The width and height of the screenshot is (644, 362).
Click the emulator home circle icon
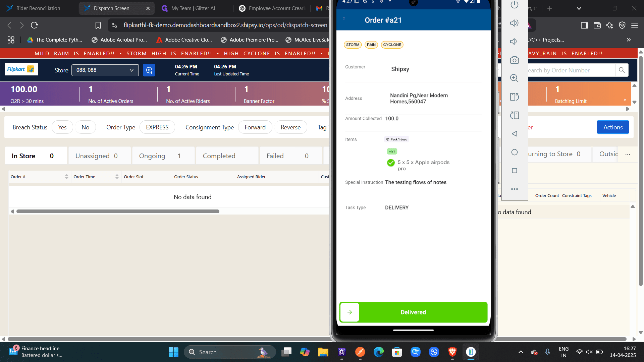[515, 152]
